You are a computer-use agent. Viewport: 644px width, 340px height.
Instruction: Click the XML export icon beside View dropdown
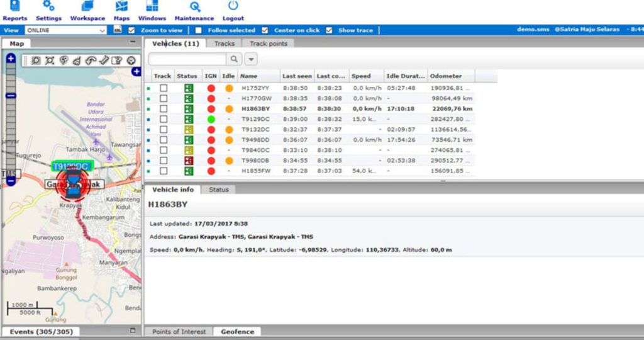pos(118,30)
